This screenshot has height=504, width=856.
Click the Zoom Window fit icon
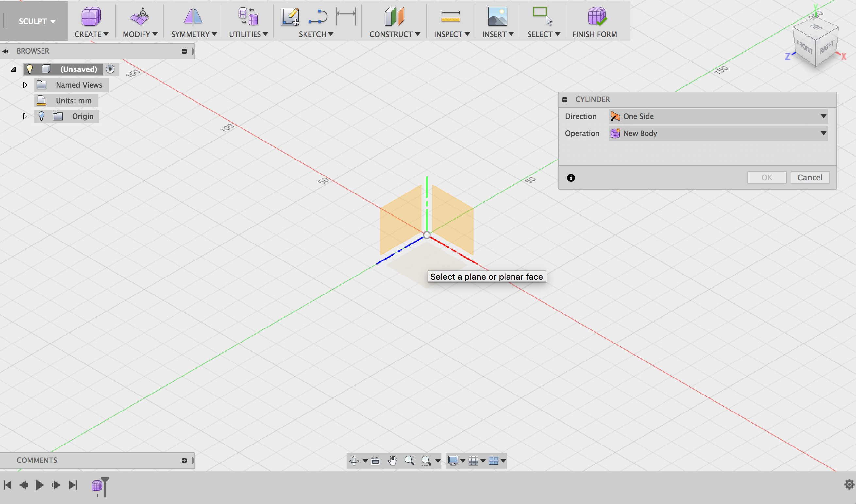pyautogui.click(x=426, y=461)
